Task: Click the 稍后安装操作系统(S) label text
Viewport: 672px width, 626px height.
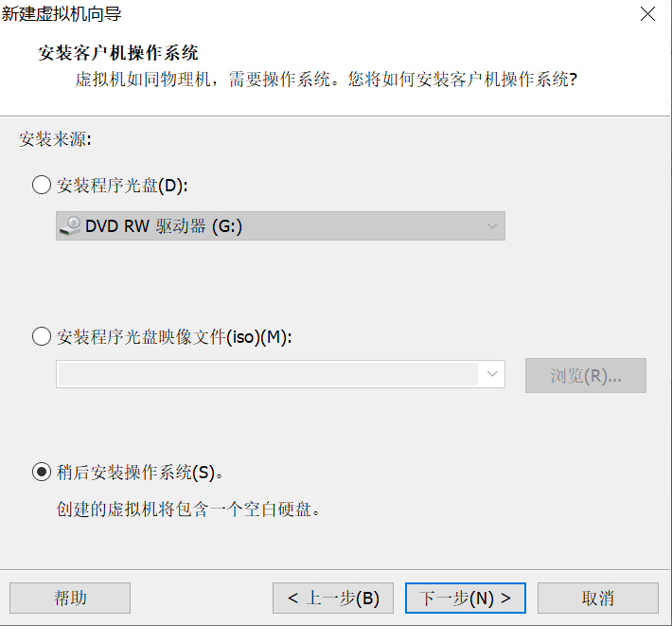Action: [x=139, y=473]
